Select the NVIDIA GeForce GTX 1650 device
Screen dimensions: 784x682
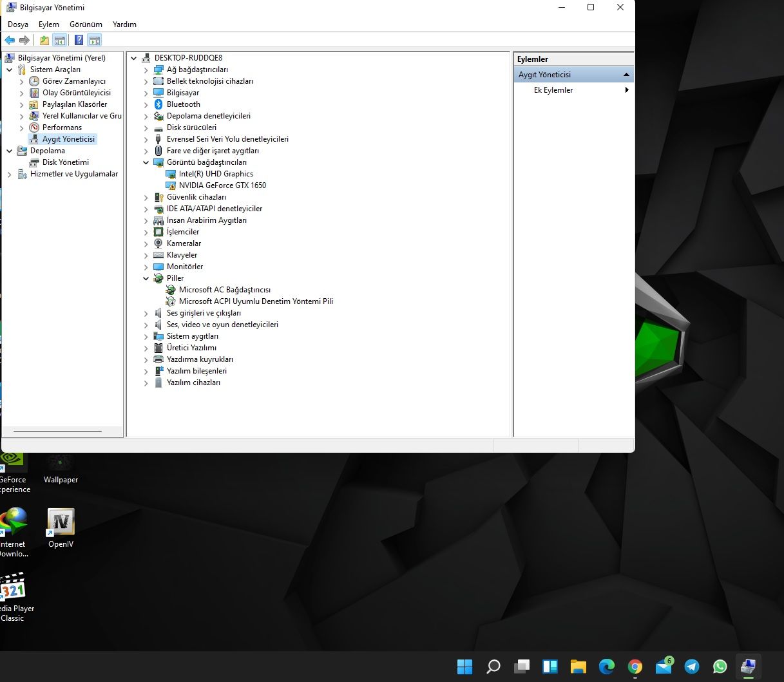(222, 185)
